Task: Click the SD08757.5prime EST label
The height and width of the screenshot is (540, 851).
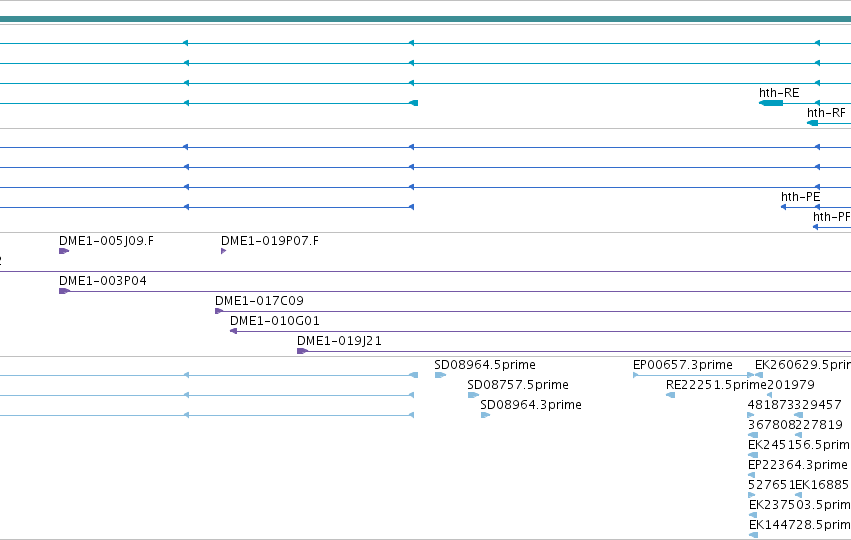Action: pyautogui.click(x=518, y=385)
